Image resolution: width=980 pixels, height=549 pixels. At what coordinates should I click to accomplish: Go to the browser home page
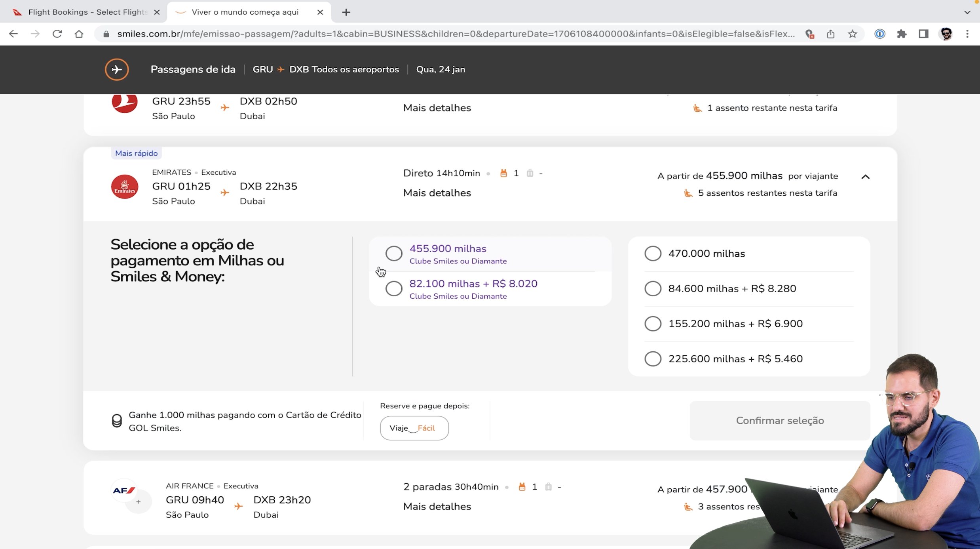click(x=79, y=34)
